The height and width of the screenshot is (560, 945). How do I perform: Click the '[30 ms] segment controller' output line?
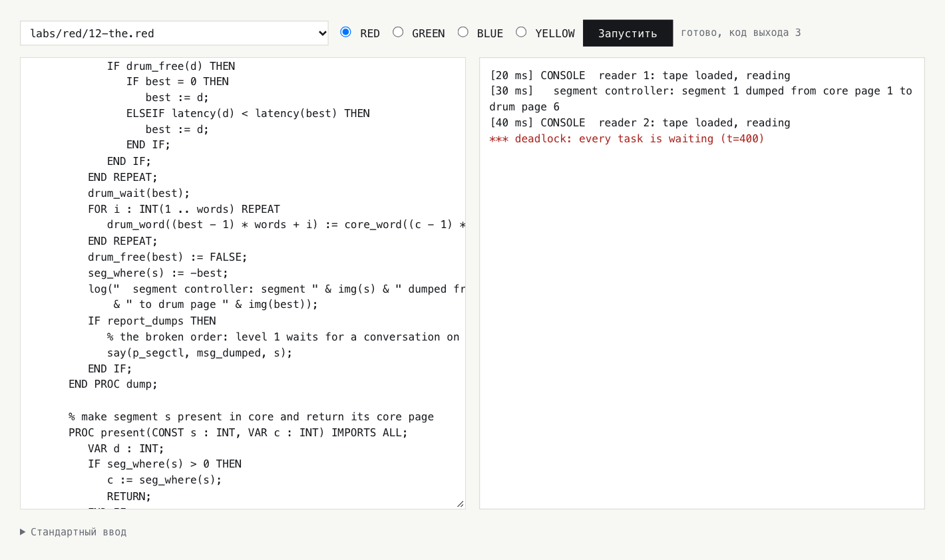701,99
